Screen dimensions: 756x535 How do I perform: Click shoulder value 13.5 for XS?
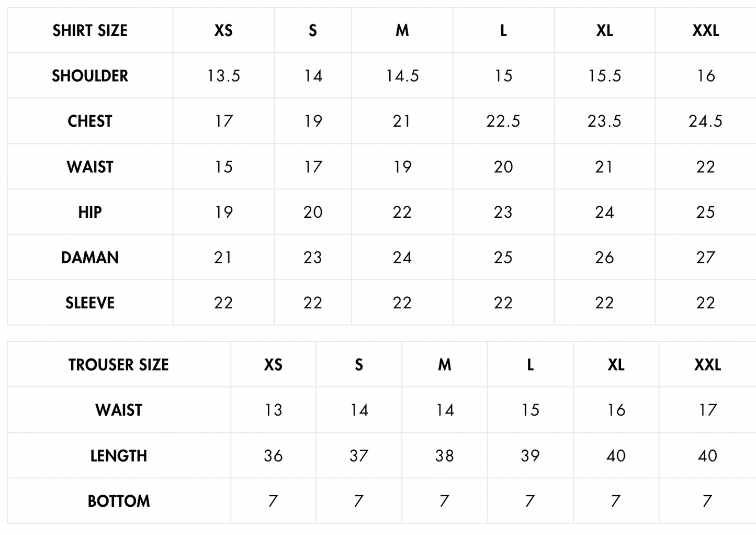223,76
